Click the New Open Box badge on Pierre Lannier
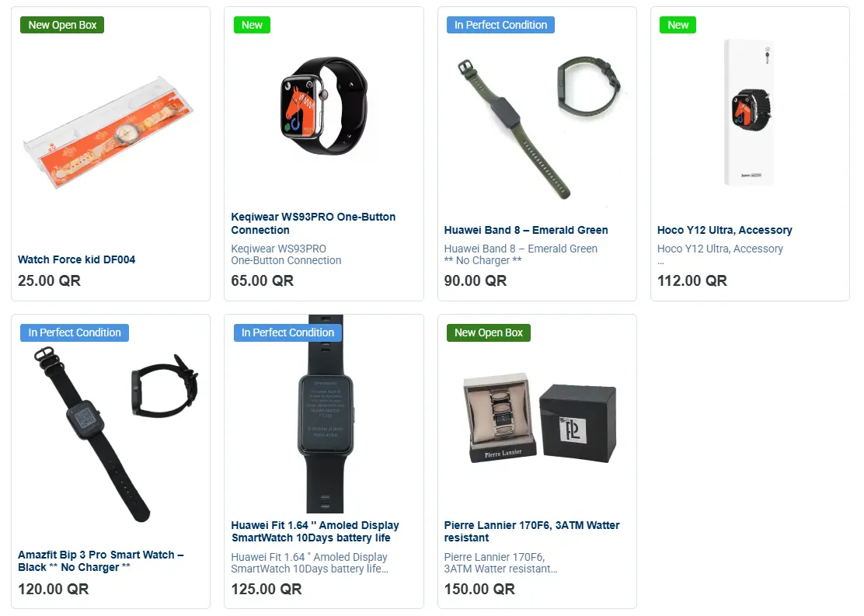This screenshot has height=616, width=864. pos(488,332)
